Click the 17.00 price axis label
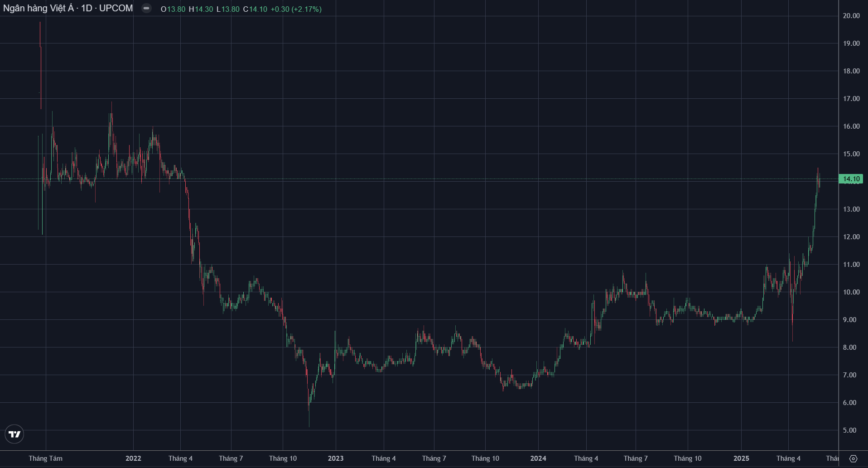 (x=851, y=99)
